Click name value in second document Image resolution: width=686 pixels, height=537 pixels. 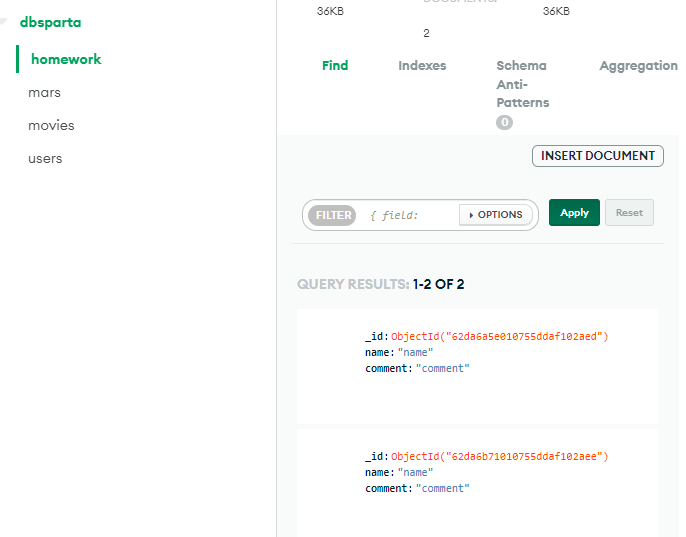[x=415, y=473]
